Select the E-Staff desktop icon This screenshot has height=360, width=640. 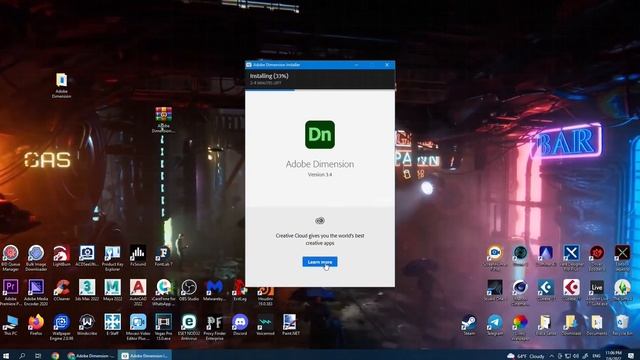tap(112, 325)
